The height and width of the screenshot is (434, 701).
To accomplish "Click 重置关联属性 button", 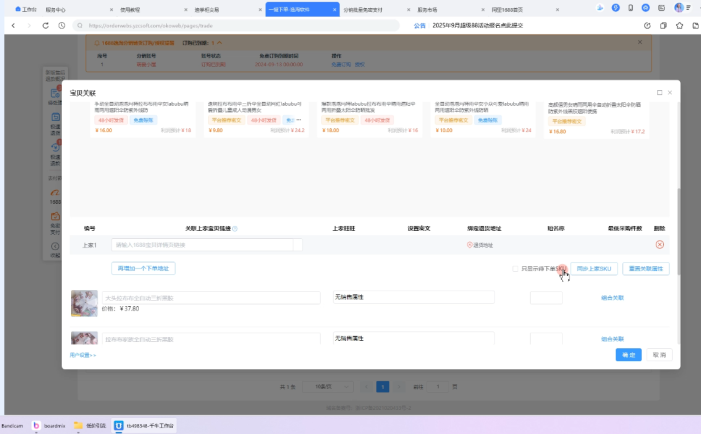I will pyautogui.click(x=646, y=269).
